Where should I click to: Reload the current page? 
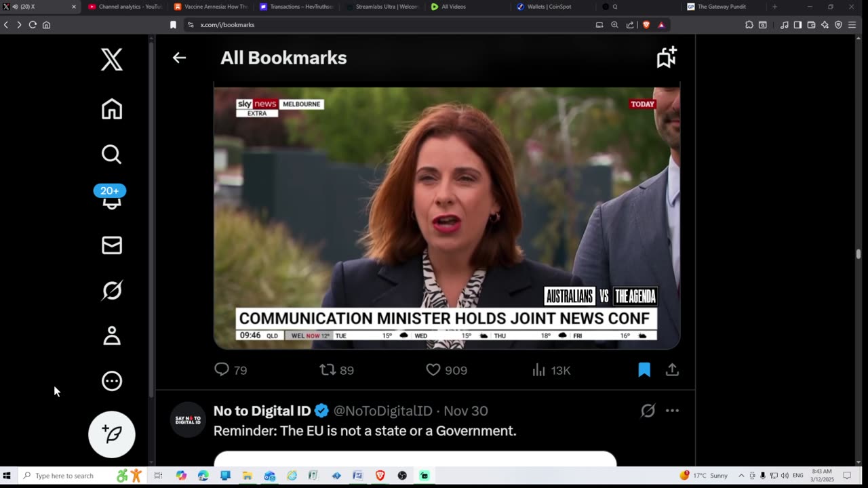coord(33,24)
